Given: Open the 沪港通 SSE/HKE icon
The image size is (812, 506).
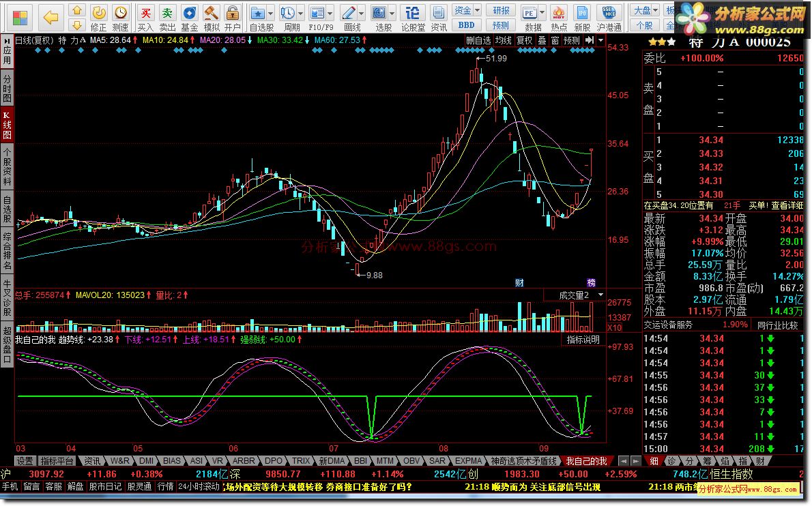Looking at the screenshot, I should 609,17.
